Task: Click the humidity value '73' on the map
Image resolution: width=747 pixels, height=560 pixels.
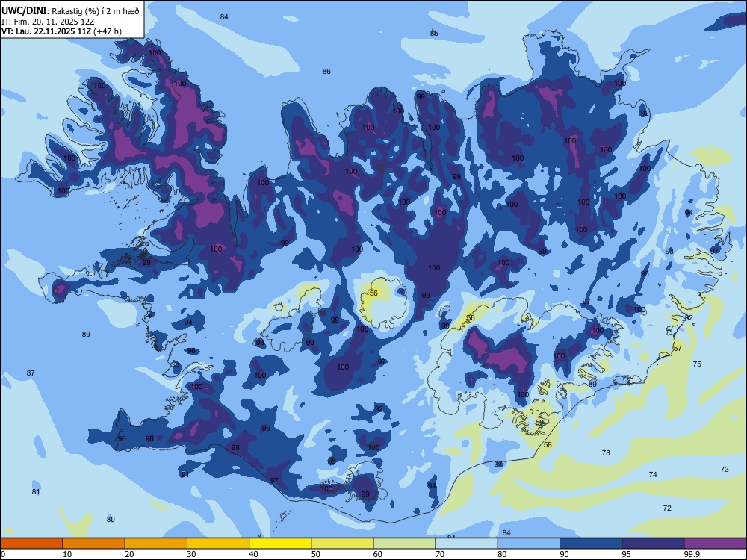Action: click(x=725, y=469)
